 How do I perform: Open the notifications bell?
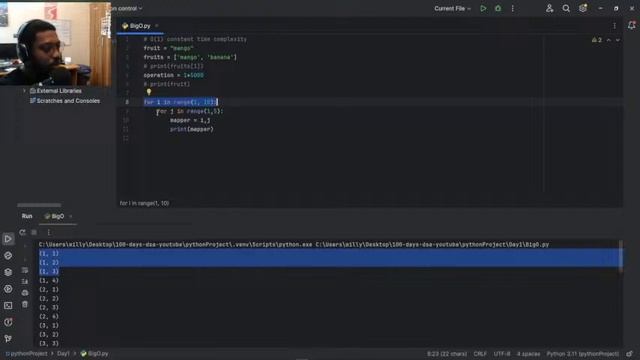pyautogui.click(x=631, y=25)
